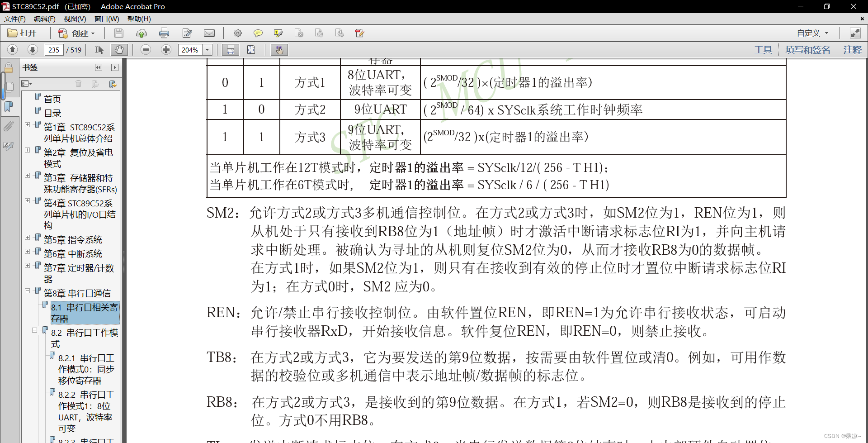Click the delete bookmark trash icon
Screen dimensions: 868x443
pos(79,84)
